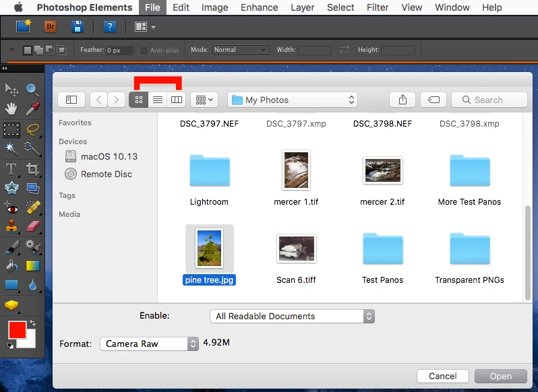Select the Gradient tool

click(x=32, y=266)
